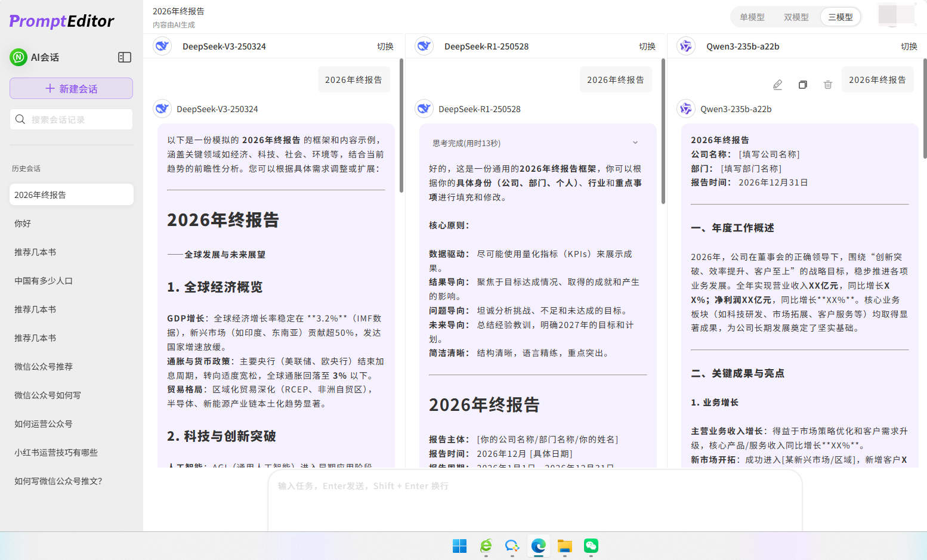This screenshot has height=560, width=927.
Task: Click the search magnifier in the sidebar
Action: point(20,119)
